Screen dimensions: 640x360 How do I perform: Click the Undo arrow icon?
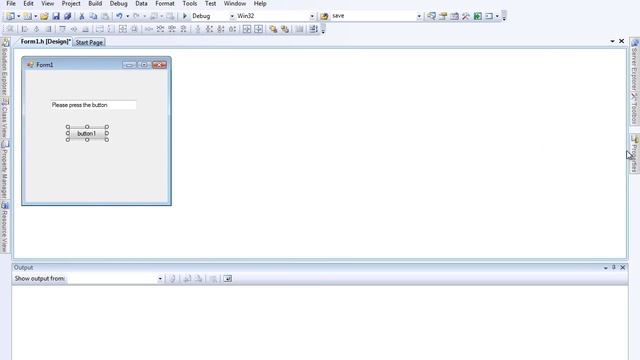119,16
